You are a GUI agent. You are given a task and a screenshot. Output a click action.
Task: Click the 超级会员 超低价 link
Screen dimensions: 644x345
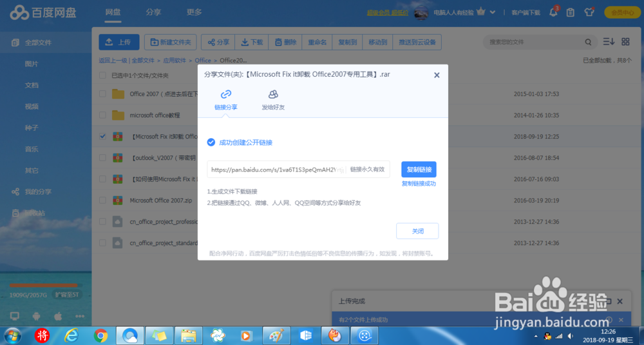click(387, 13)
